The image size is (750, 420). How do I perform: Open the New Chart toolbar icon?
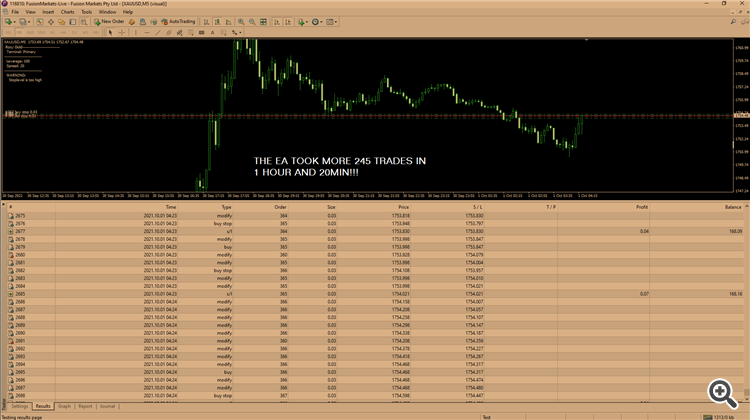pos(8,22)
